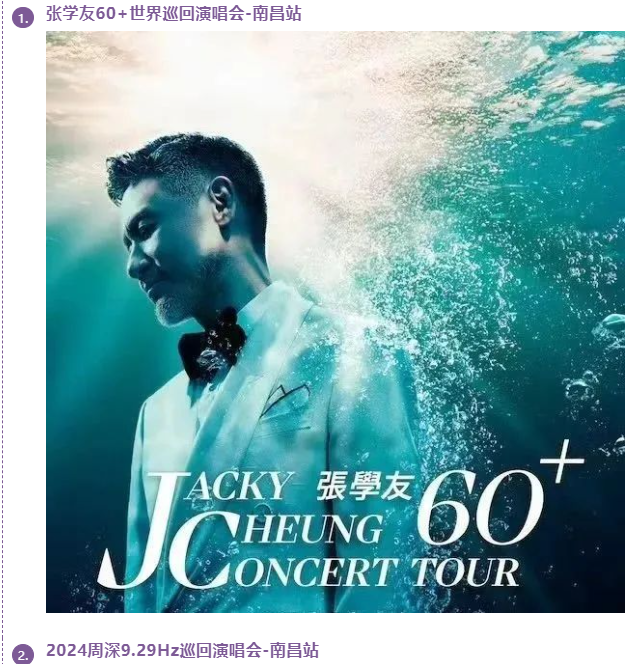Select the 張學友 Chinese name on poster
The height and width of the screenshot is (664, 628).
coord(364,484)
